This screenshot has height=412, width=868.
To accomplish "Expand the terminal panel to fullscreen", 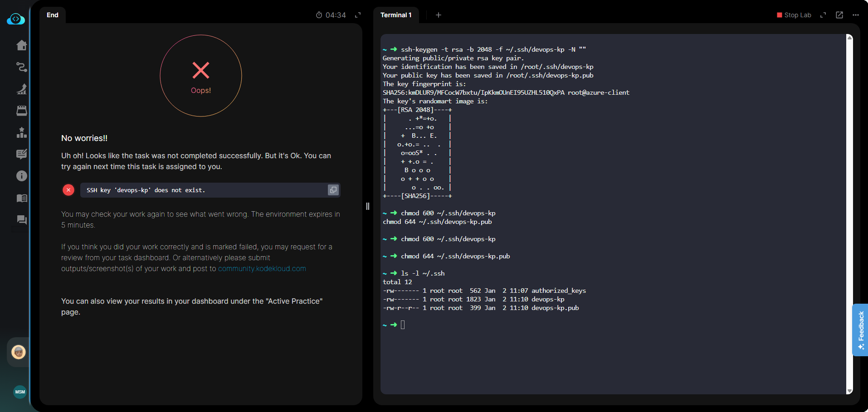I will pos(823,15).
